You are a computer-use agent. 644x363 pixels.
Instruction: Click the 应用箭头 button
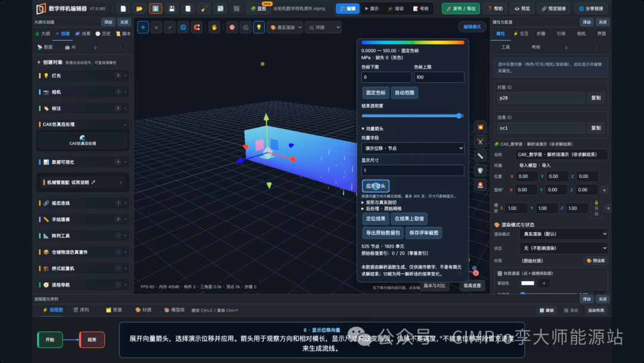point(376,186)
